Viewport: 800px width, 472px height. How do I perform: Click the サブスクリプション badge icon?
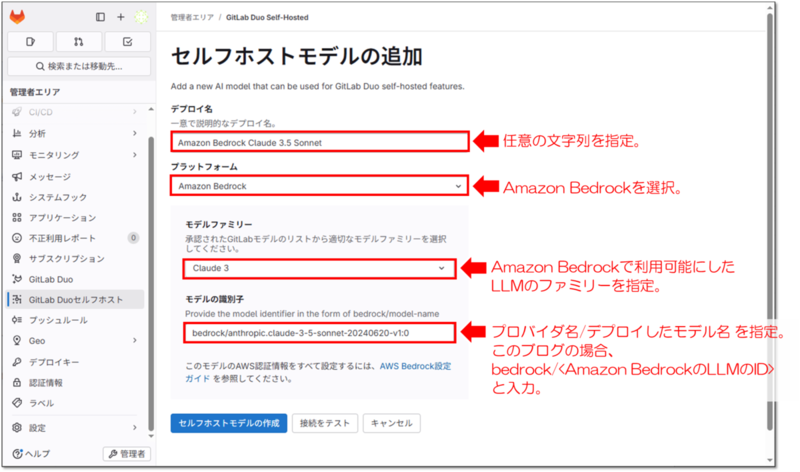pos(17,258)
